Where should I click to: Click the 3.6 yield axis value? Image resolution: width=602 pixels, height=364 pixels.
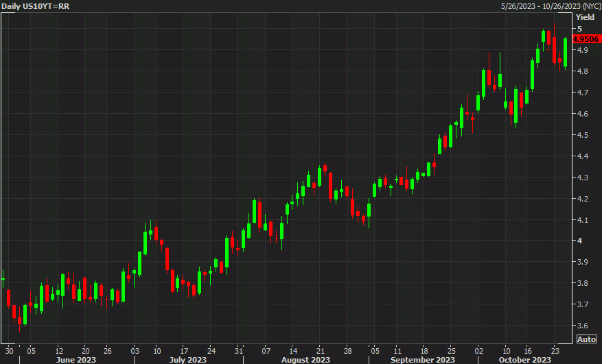583,326
